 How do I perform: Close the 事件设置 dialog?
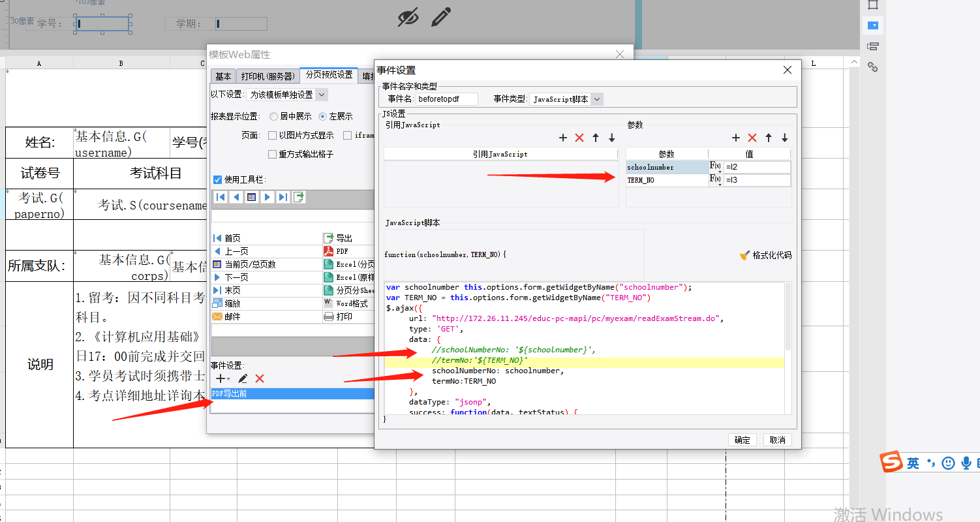coord(787,70)
